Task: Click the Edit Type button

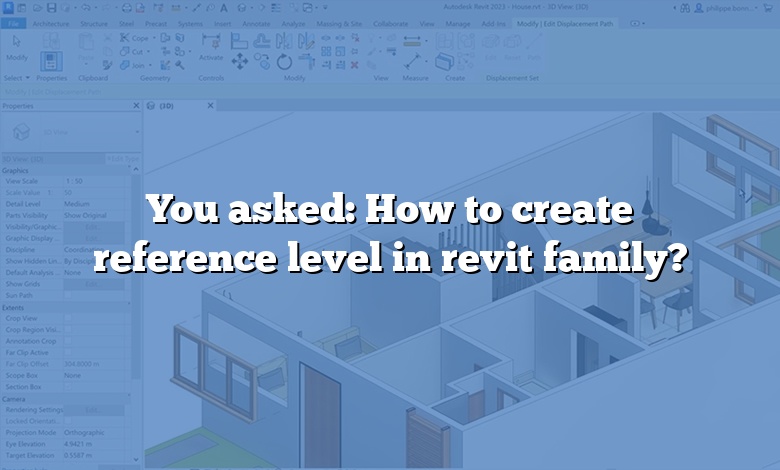Action: [123, 159]
